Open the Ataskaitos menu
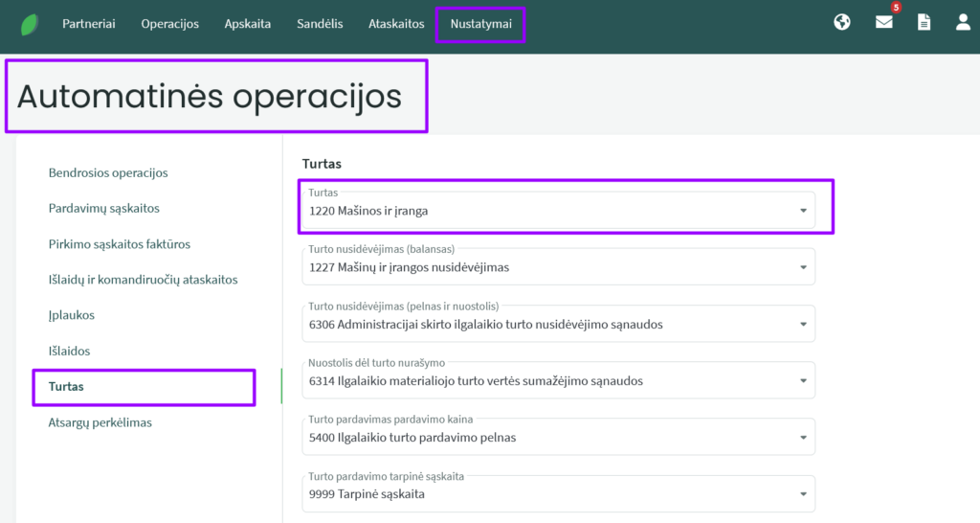The image size is (980, 523). pyautogui.click(x=396, y=24)
